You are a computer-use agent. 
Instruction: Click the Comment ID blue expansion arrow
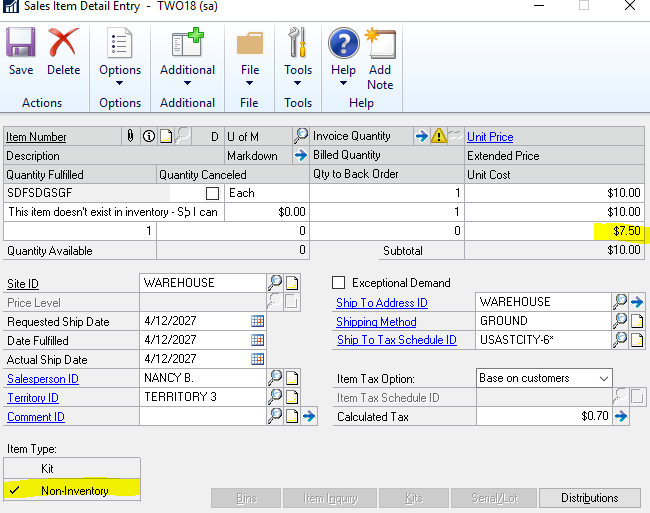(x=309, y=416)
